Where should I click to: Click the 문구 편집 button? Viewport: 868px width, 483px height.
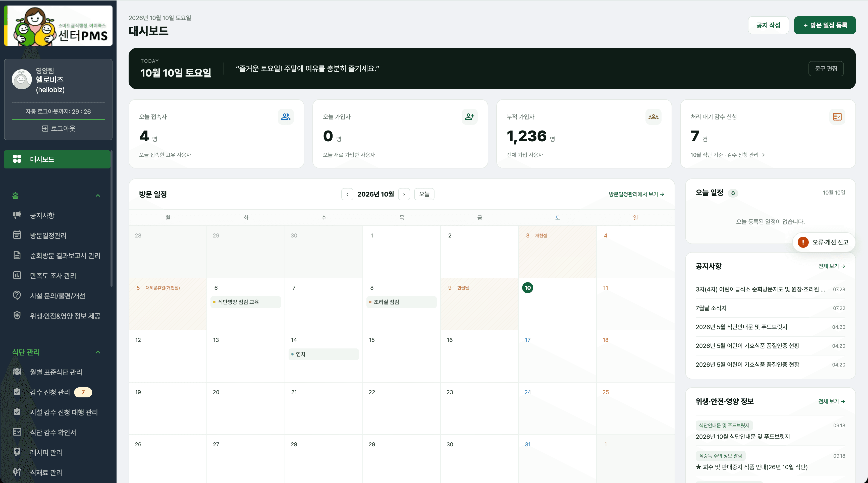pyautogui.click(x=826, y=69)
